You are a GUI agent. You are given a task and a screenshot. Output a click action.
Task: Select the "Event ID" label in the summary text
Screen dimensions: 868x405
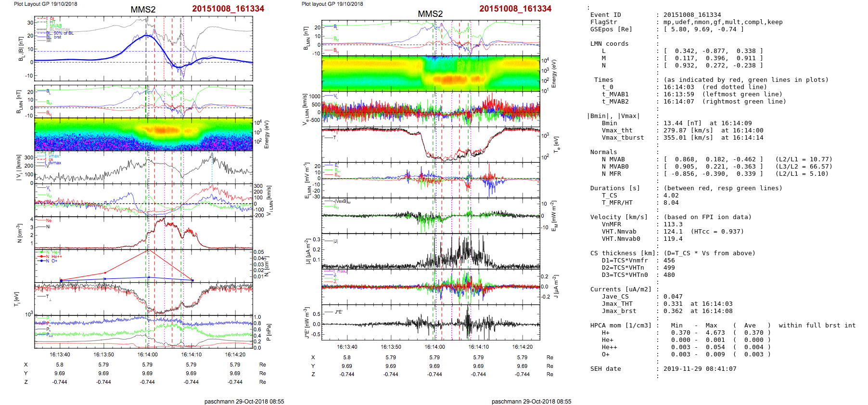point(606,15)
